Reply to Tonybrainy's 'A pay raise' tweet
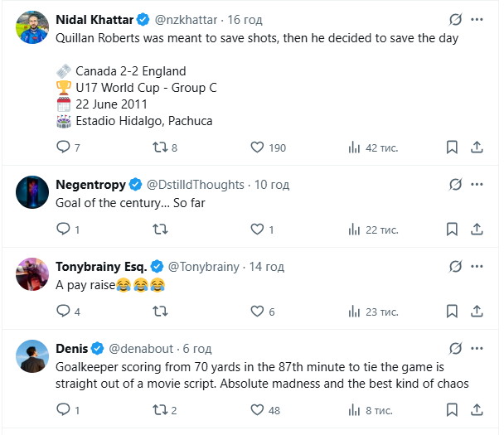The image size is (504, 435). coord(63,312)
